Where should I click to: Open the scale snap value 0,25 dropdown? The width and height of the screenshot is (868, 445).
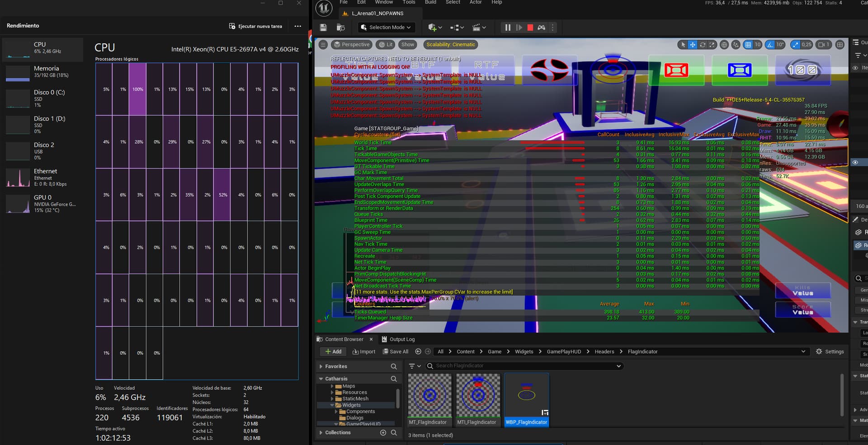[x=807, y=45]
